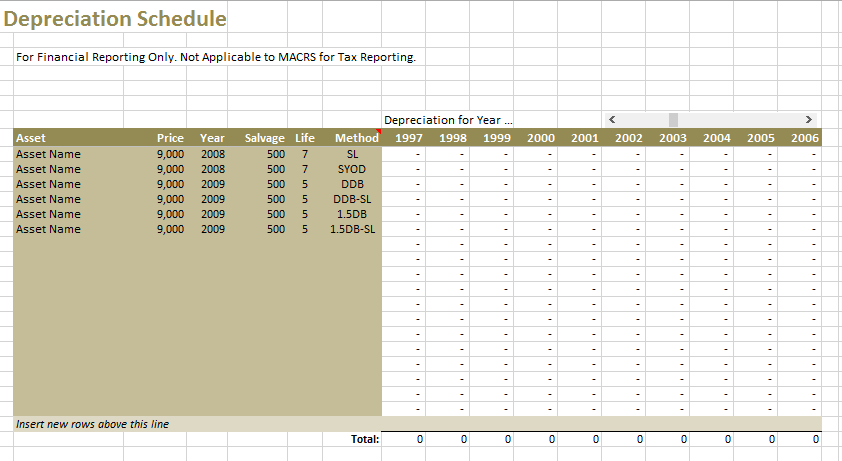Select the SYOD method cell
Screen dimensions: 842x461
(x=352, y=169)
